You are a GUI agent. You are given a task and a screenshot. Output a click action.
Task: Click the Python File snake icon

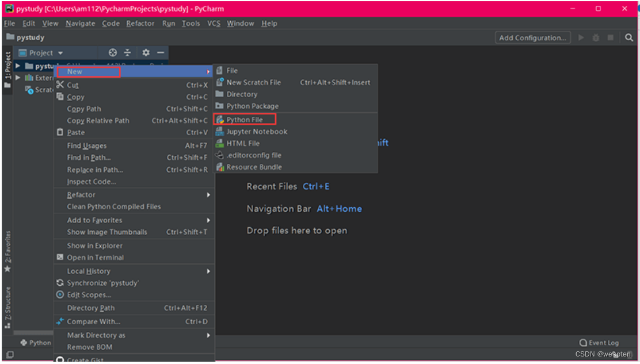(220, 120)
